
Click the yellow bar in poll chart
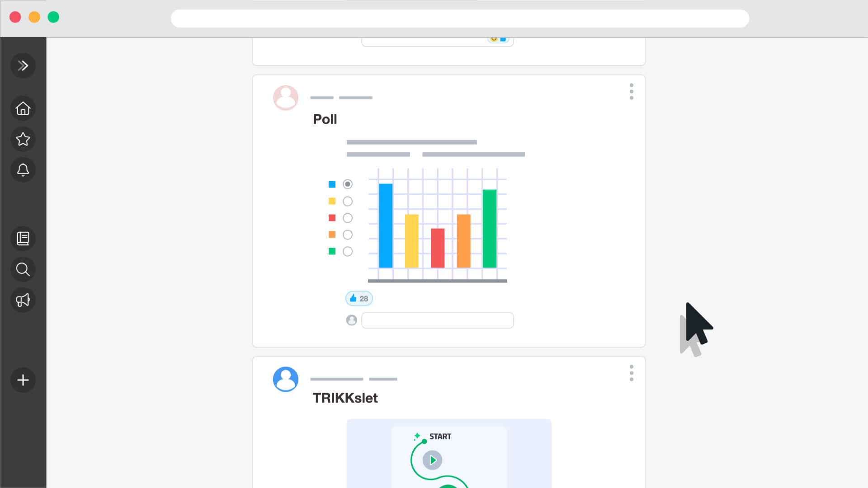click(412, 241)
